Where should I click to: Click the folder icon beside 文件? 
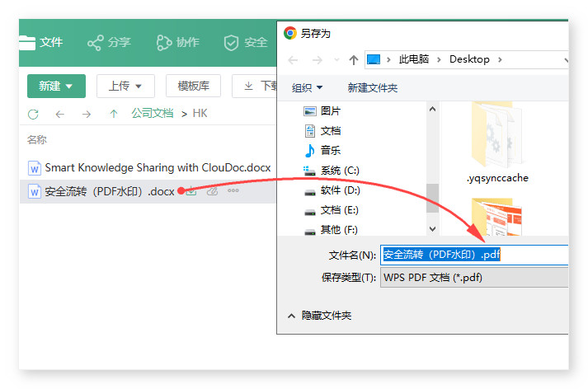[x=26, y=43]
